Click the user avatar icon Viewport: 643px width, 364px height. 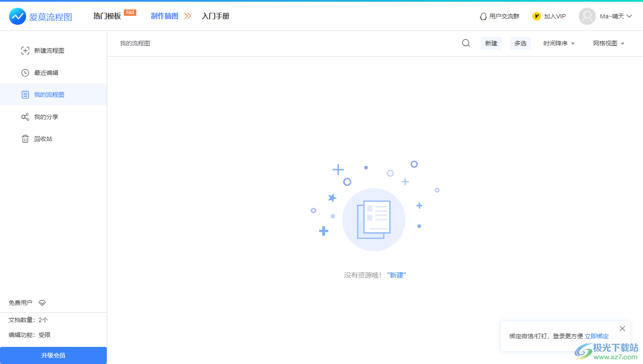(587, 16)
